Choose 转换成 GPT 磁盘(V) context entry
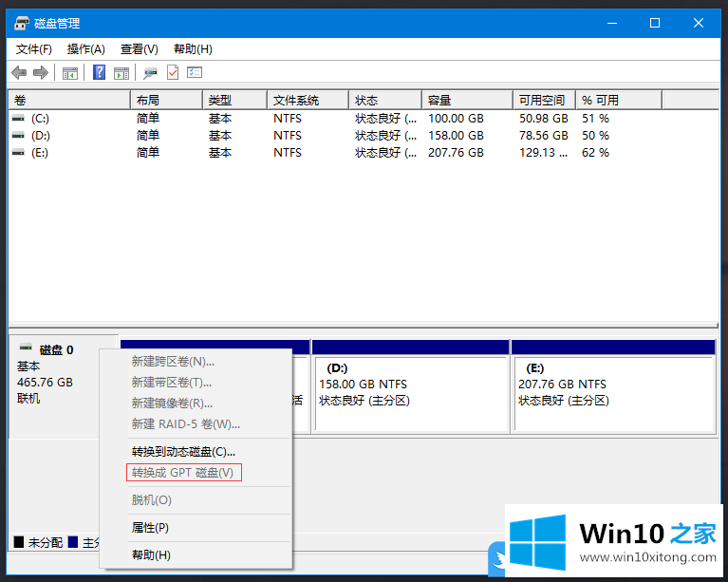Viewport: 728px width, 582px height. pos(182,473)
